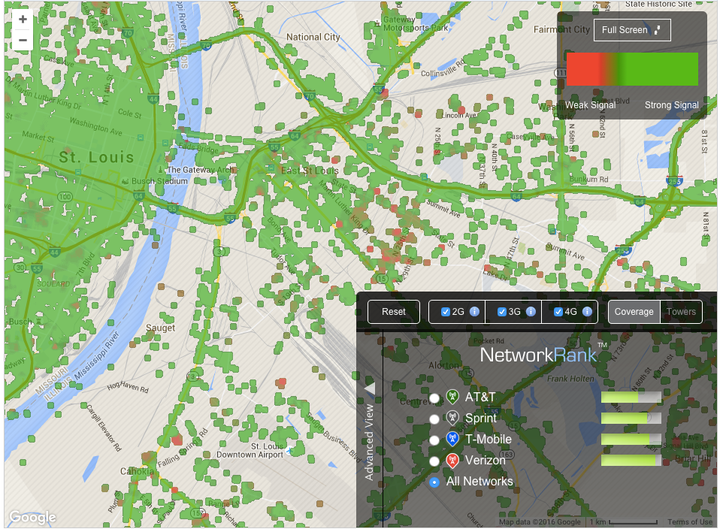The image size is (720, 529).
Task: Click the Strong Signal legend label
Action: coord(671,105)
